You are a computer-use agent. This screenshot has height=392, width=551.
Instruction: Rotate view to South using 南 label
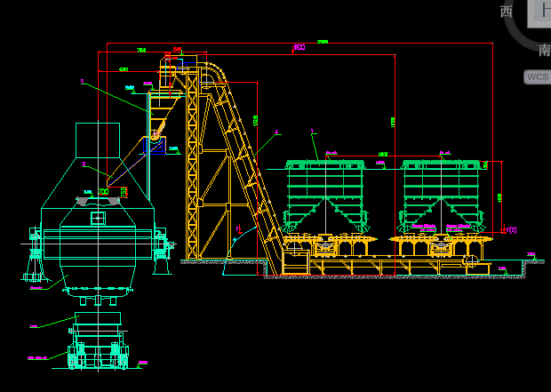[x=544, y=51]
